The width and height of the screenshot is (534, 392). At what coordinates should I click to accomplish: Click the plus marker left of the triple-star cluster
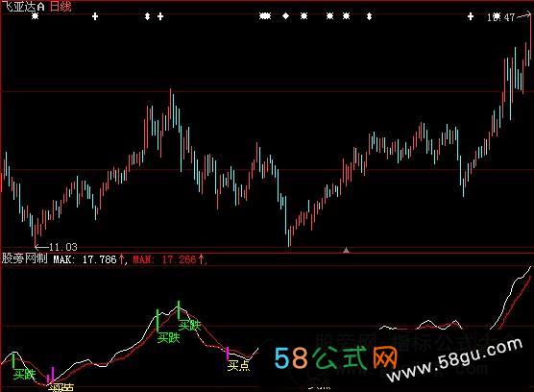(x=160, y=16)
